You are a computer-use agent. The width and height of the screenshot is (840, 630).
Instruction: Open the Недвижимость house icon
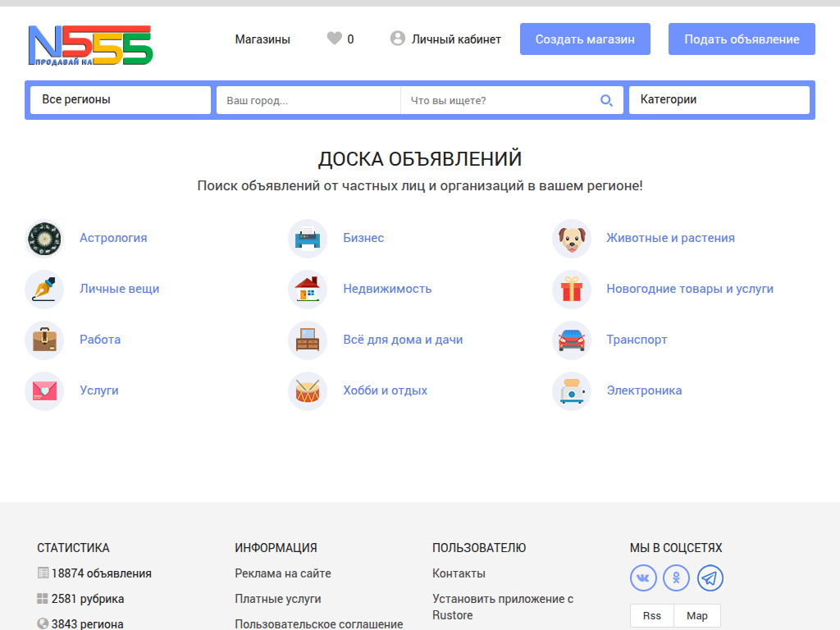[x=307, y=289]
